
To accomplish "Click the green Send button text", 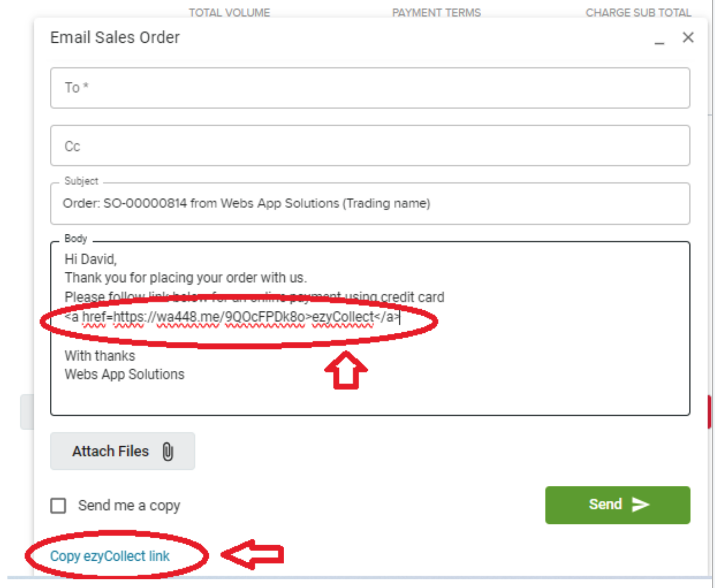I will coord(605,505).
